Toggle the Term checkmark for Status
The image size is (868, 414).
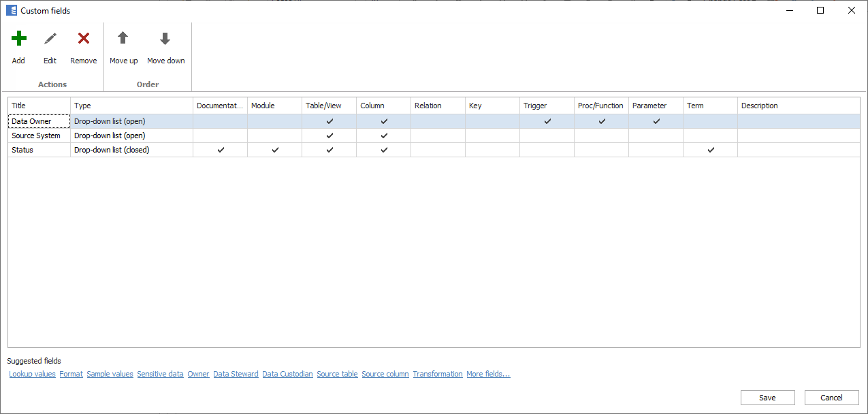709,150
